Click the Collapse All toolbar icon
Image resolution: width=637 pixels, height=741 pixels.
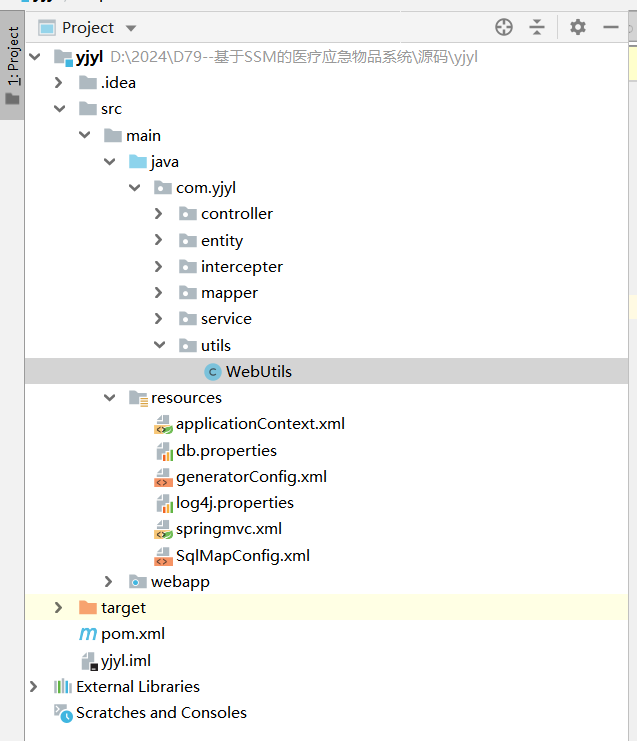[537, 28]
